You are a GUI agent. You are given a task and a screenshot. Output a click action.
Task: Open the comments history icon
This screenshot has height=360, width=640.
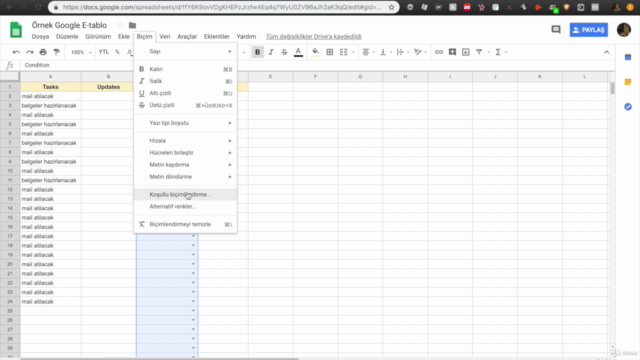click(556, 29)
